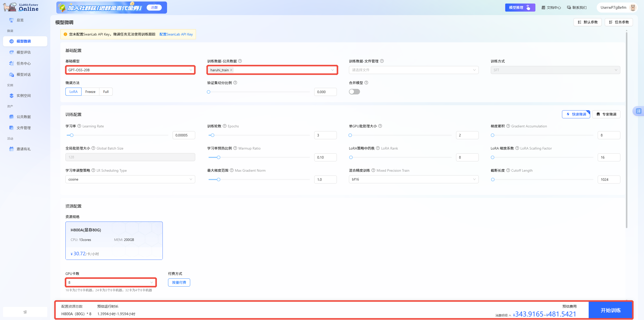Open 任务中心 in the sidebar

(x=24, y=63)
